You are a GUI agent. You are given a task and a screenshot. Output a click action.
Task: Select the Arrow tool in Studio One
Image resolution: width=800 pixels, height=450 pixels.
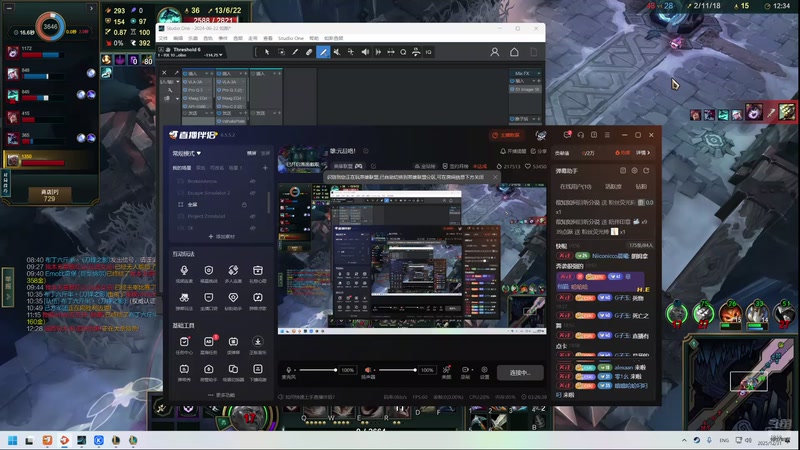(267, 52)
